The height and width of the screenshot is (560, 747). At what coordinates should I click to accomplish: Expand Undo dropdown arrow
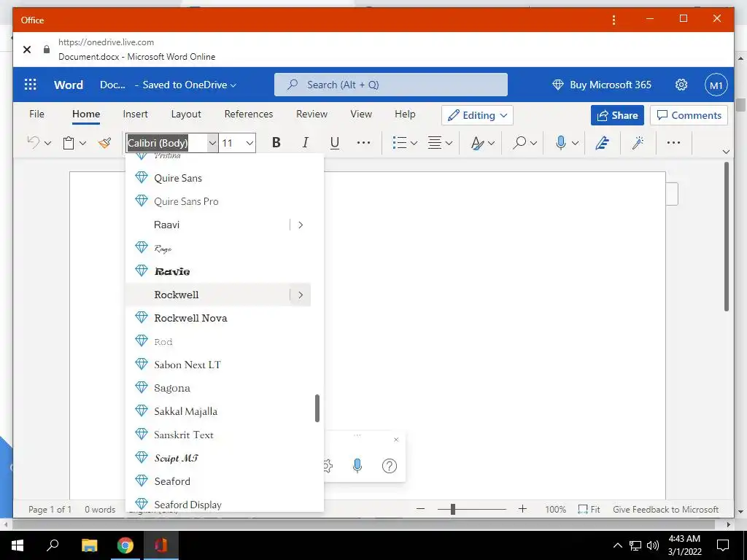point(47,143)
